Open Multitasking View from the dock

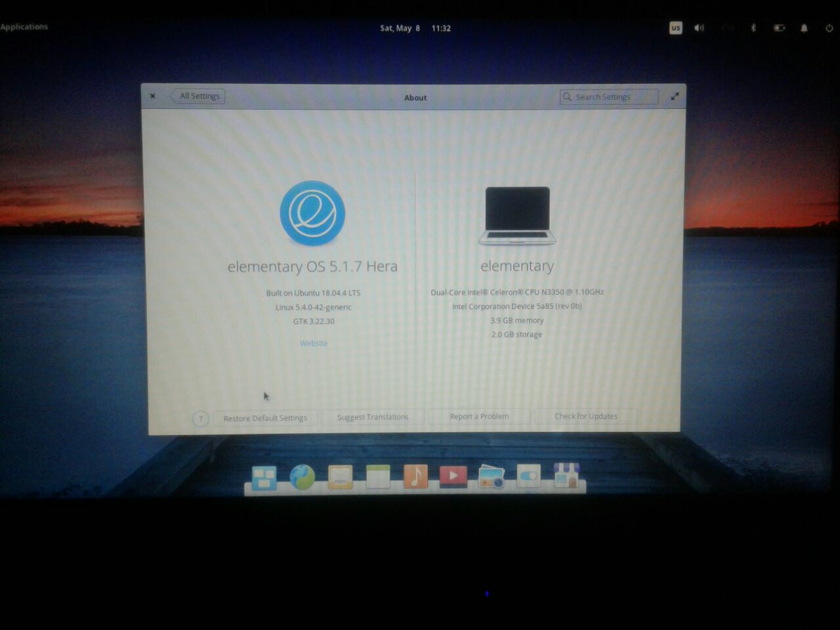(264, 478)
